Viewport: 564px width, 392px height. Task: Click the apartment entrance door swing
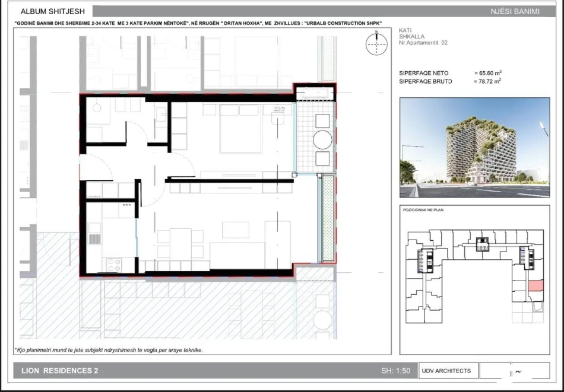96,167
